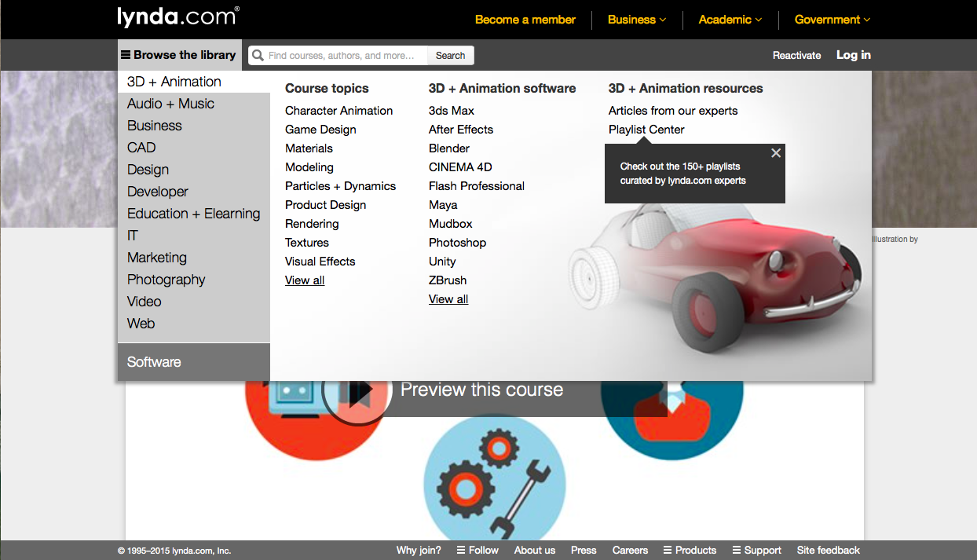Select the IT category
Screen dimensions: 977x560
point(194,236)
